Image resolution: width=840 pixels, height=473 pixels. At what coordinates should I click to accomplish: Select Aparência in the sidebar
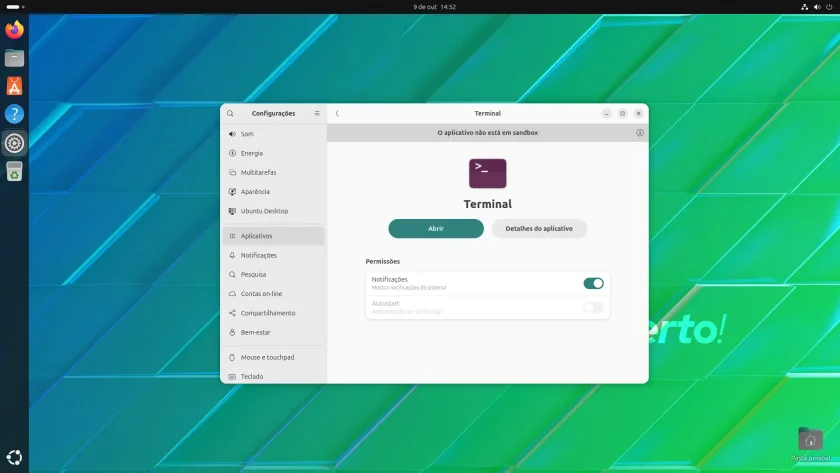(x=274, y=192)
